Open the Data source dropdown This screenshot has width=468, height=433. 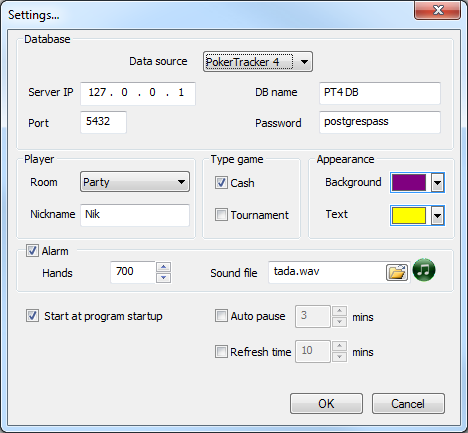tap(258, 62)
